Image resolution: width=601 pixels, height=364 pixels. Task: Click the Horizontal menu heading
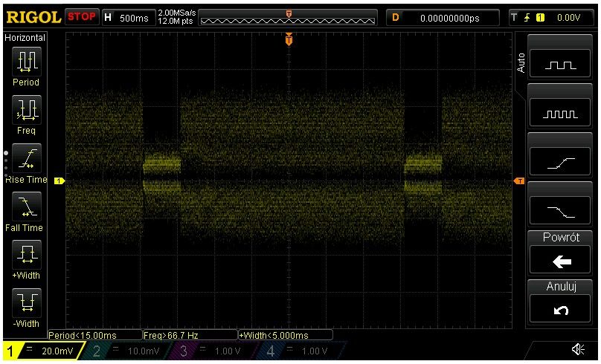[25, 37]
